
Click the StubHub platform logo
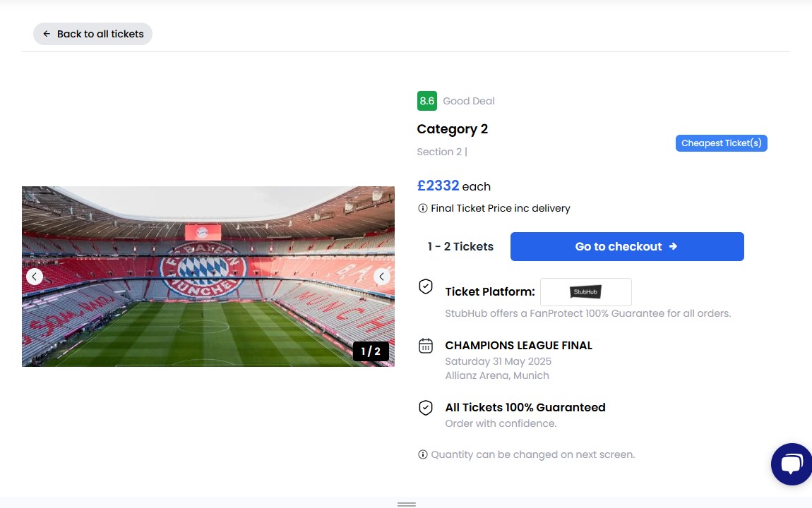pos(585,292)
